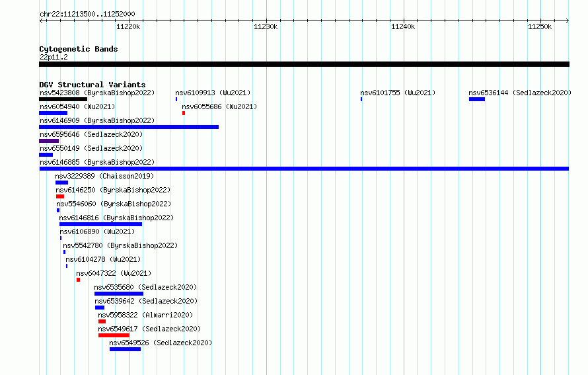Select the purple nsv6595646 variant bar
The image size is (588, 375).
click(x=49, y=141)
